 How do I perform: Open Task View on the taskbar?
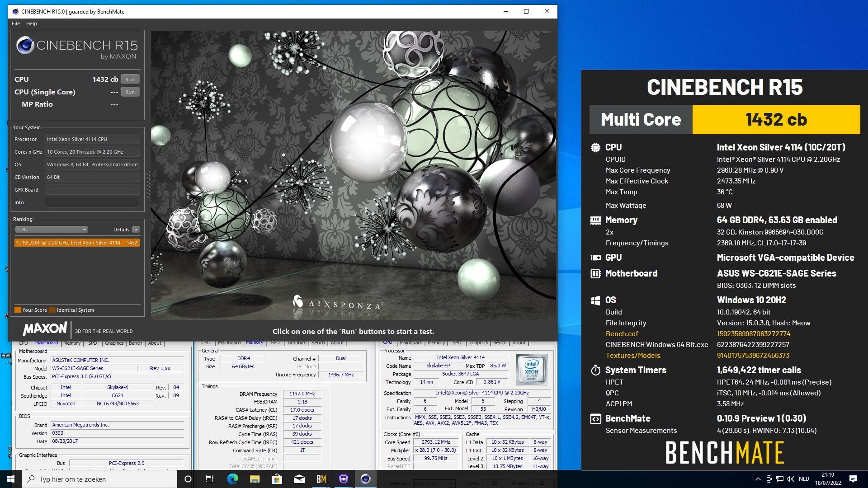tap(210, 479)
